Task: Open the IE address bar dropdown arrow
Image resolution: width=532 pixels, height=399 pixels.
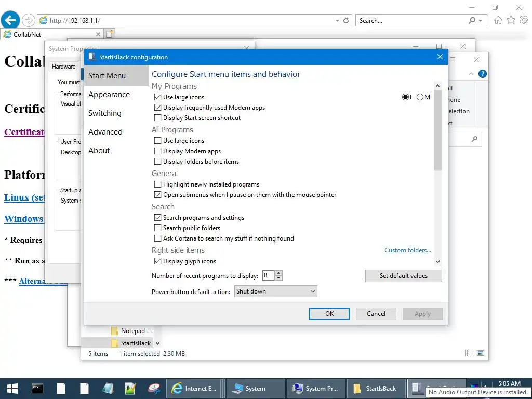Action: [x=337, y=21]
